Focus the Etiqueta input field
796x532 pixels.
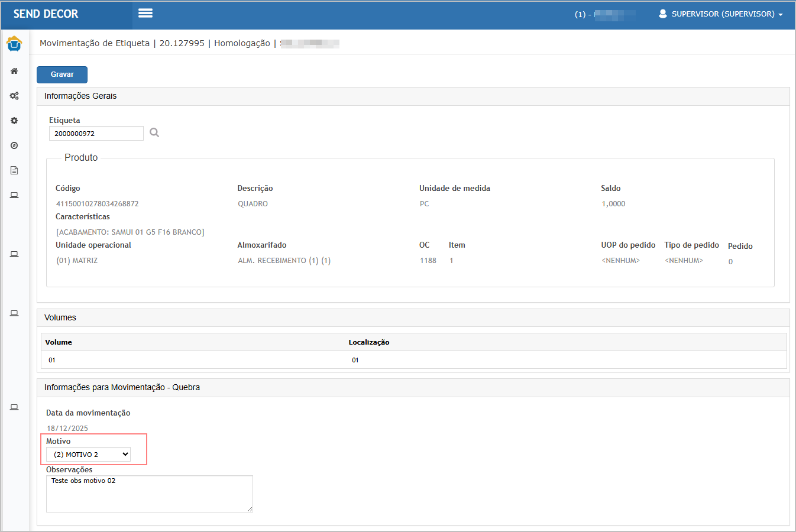96,134
